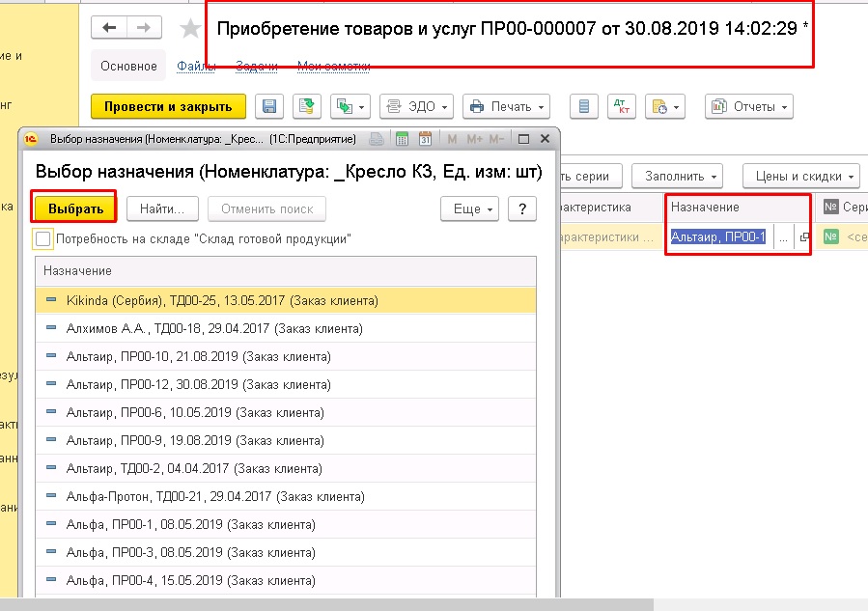Select Альфа, ПР00-3, 08.05.2019 row
The image size is (868, 611).
click(x=286, y=552)
